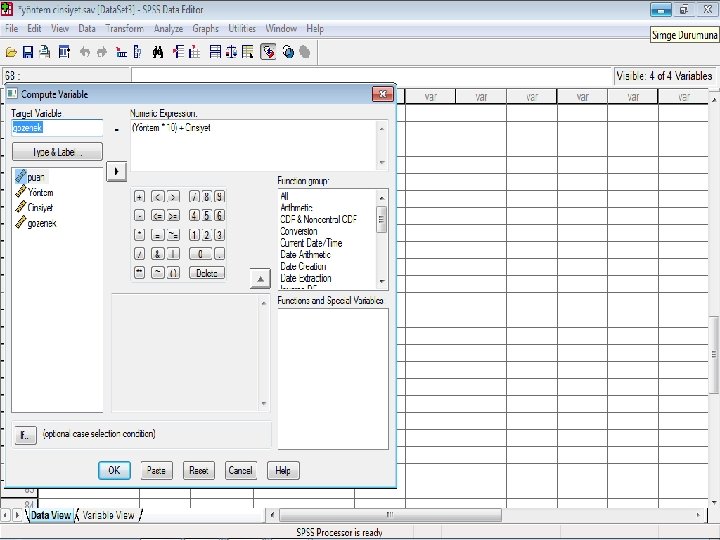Click the Reset button

pyautogui.click(x=198, y=470)
